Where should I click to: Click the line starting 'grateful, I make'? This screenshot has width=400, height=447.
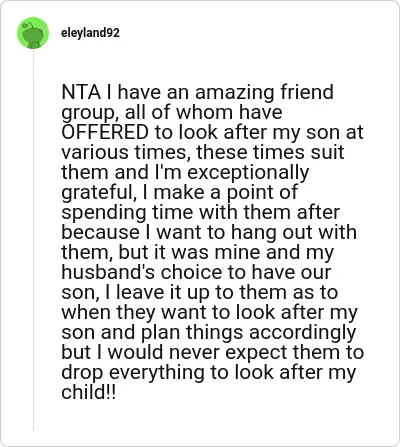179,193
